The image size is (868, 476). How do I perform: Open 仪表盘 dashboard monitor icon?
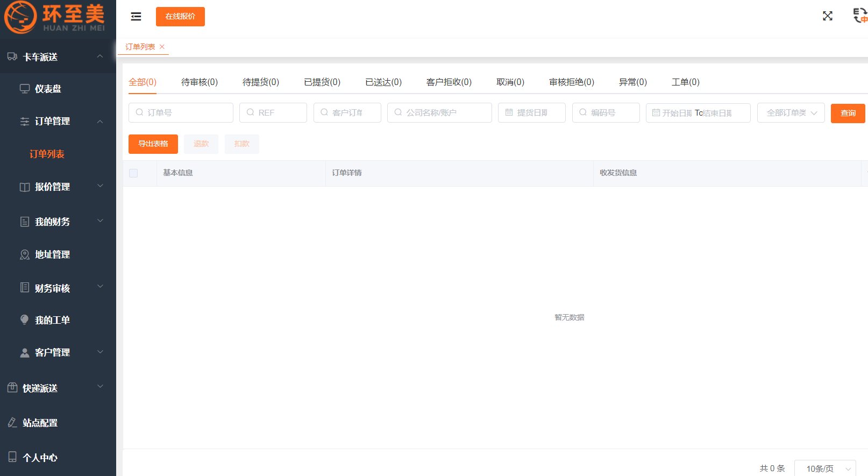pos(25,89)
